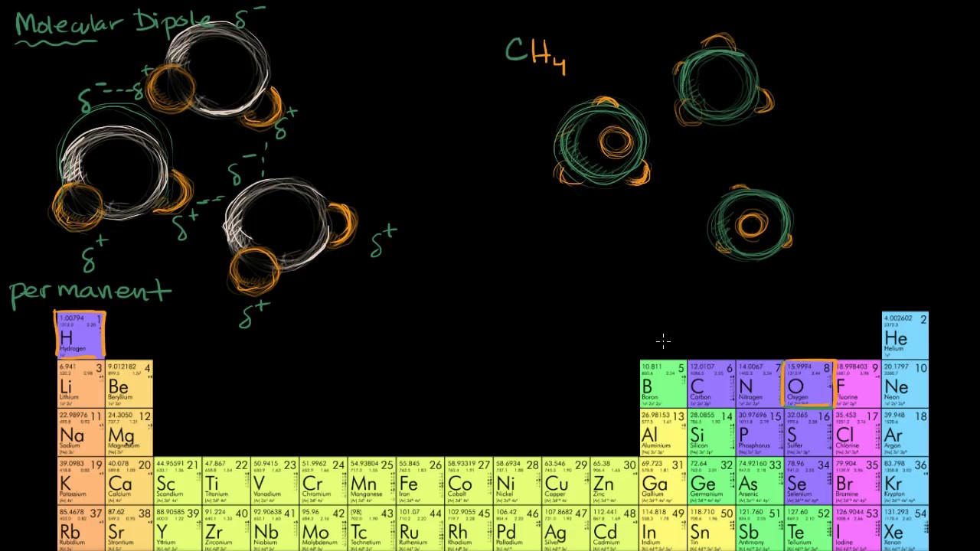Screen dimensions: 980x551
Task: Click the Arsenic (As) element cell
Action: pyautogui.click(x=759, y=480)
